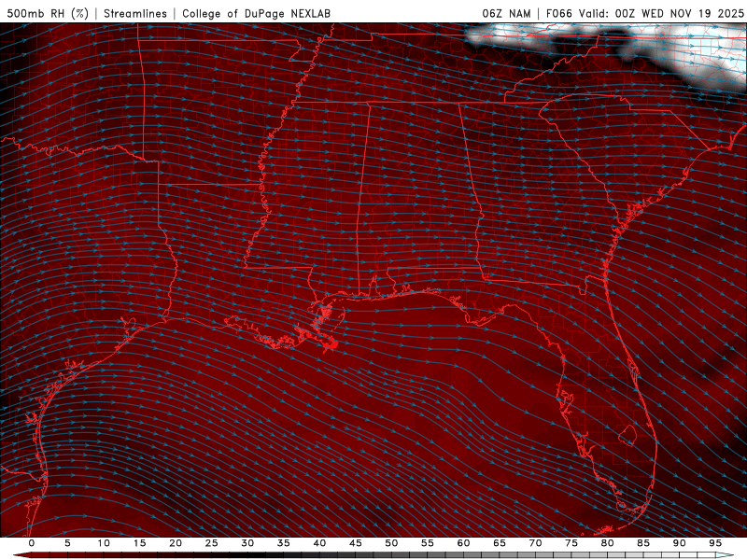Click the 5 value on the color scale

pos(67,543)
